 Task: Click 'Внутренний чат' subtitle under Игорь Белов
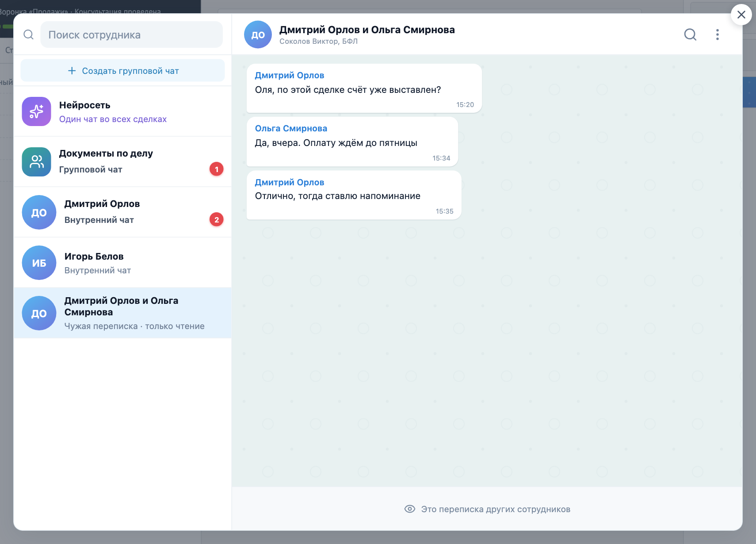(98, 270)
